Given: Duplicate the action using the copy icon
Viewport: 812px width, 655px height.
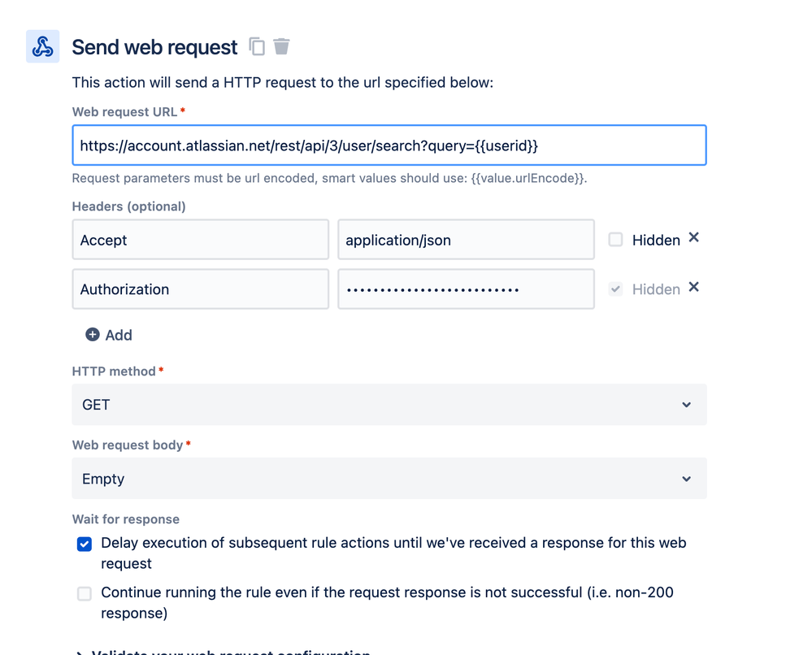Looking at the screenshot, I should pos(257,47).
